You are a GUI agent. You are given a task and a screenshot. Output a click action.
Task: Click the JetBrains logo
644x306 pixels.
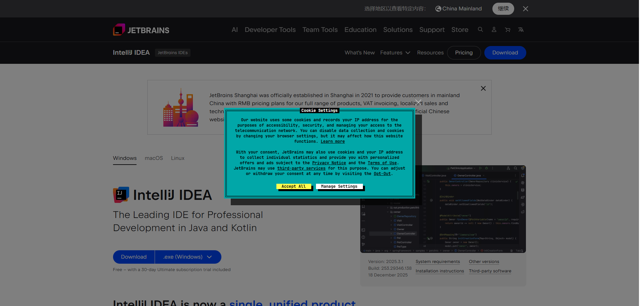pos(141,30)
